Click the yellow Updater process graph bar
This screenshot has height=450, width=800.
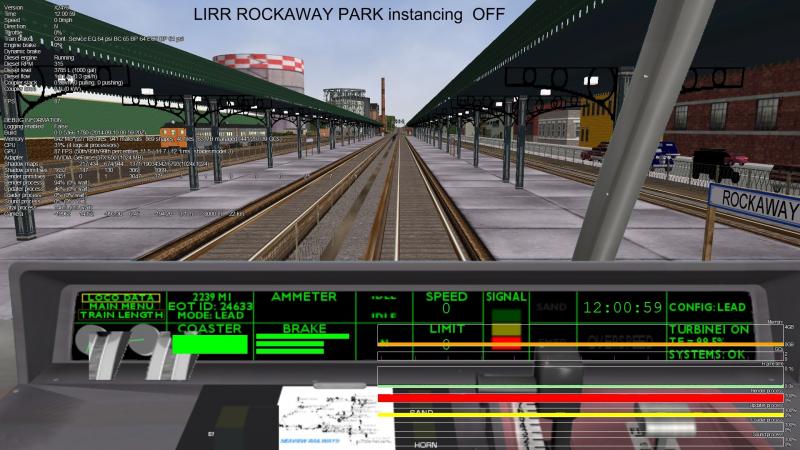[x=580, y=415]
